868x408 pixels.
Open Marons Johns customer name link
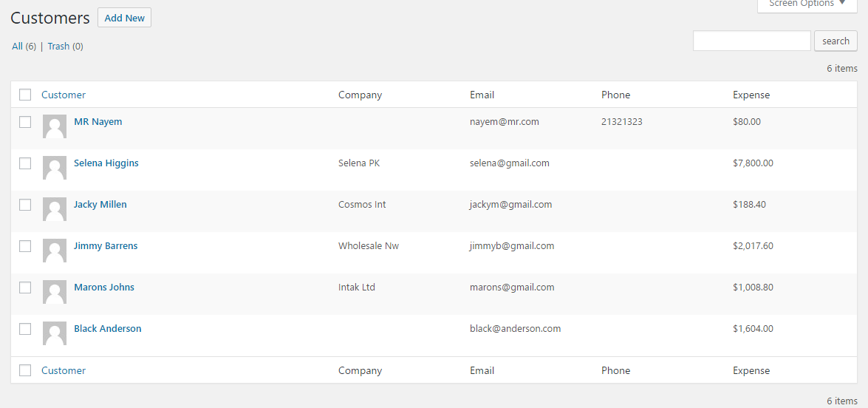pos(104,288)
